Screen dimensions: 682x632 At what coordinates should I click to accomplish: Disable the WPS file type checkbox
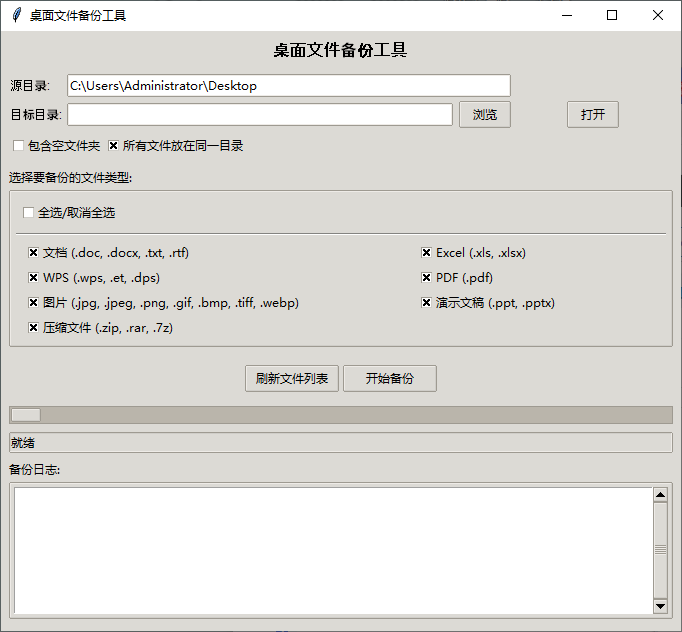pyautogui.click(x=33, y=278)
